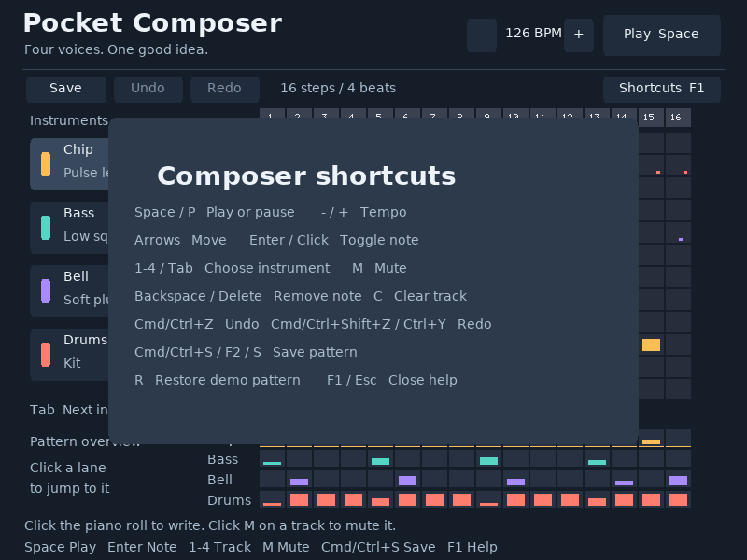Click the 'Enter Note' footer hint
This screenshot has width=747, height=560.
coord(142,548)
